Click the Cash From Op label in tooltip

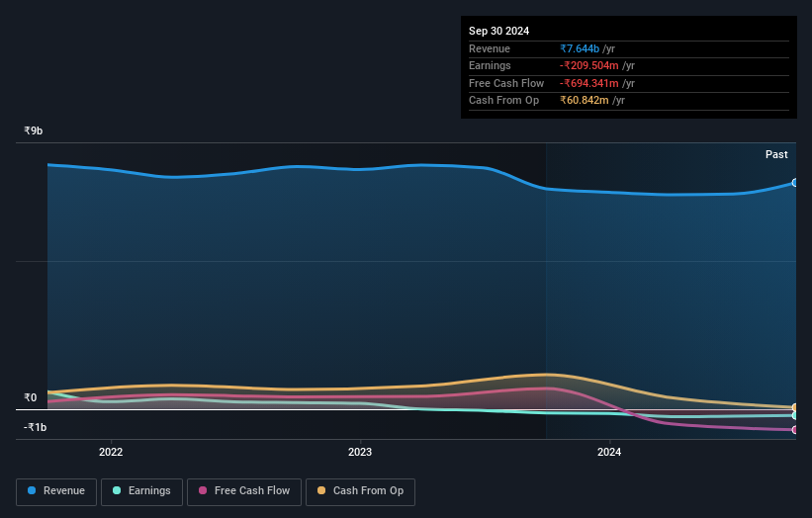(503, 101)
